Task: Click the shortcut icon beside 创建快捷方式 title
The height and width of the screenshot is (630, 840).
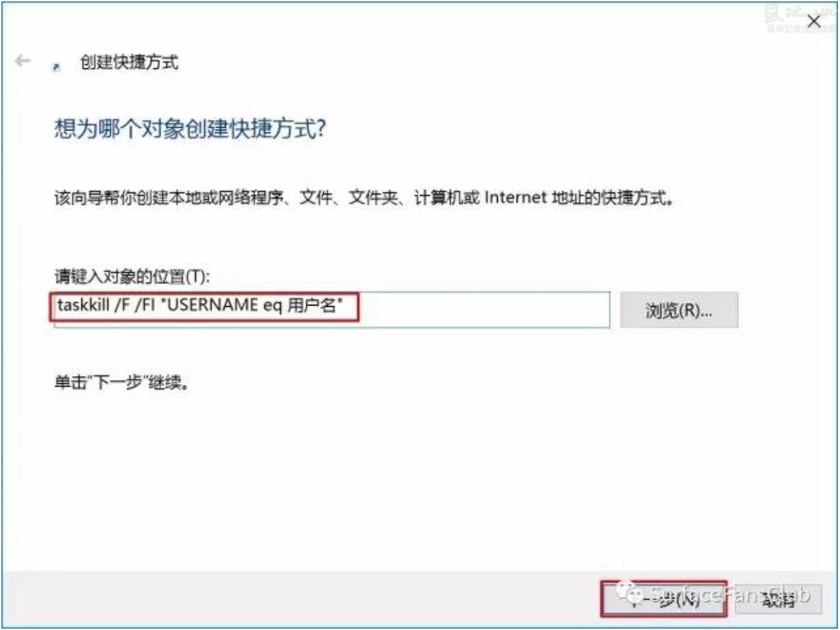Action: click(x=57, y=67)
